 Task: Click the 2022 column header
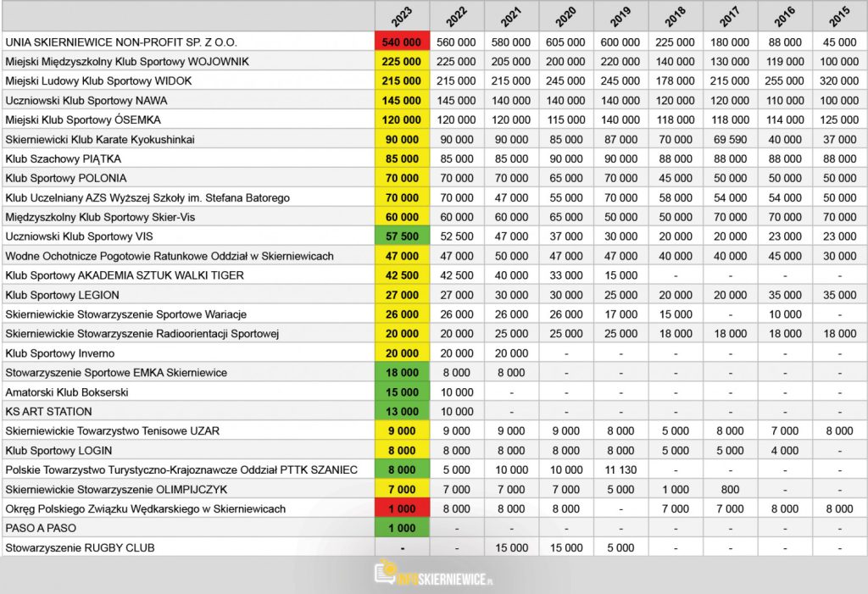point(457,16)
